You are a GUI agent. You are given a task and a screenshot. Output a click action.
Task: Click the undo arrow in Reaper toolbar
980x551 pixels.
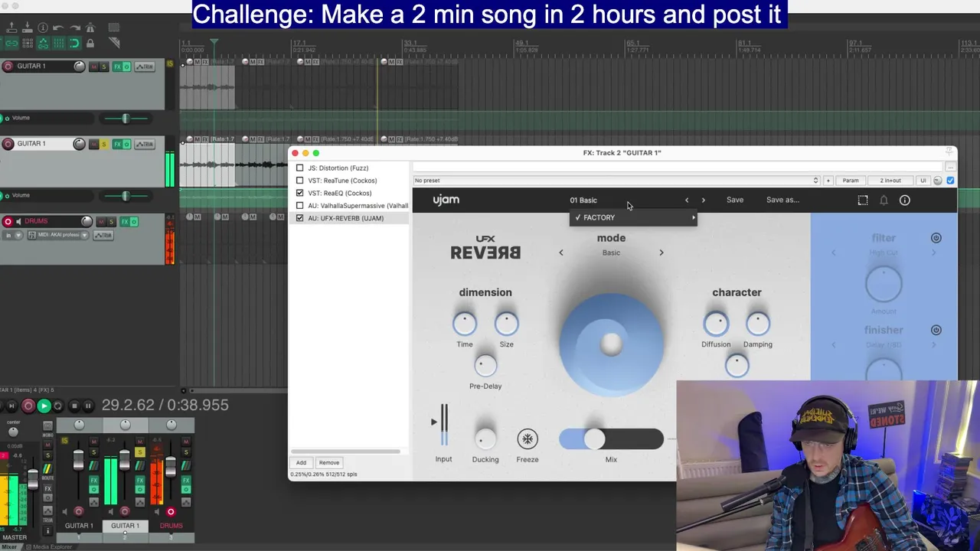coord(58,28)
